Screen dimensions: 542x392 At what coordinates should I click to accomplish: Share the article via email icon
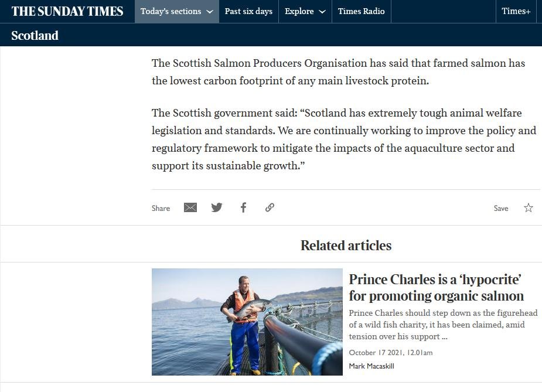[190, 207]
